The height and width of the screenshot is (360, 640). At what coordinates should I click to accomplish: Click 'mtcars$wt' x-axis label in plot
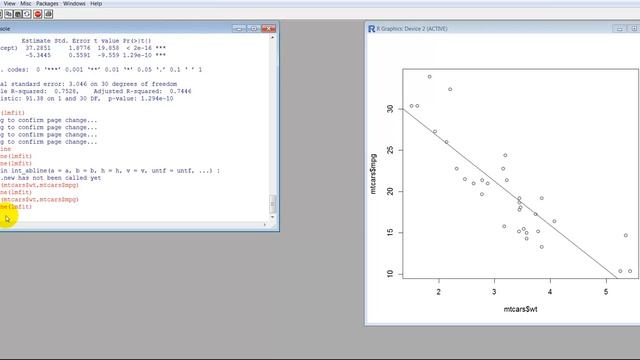pos(520,309)
